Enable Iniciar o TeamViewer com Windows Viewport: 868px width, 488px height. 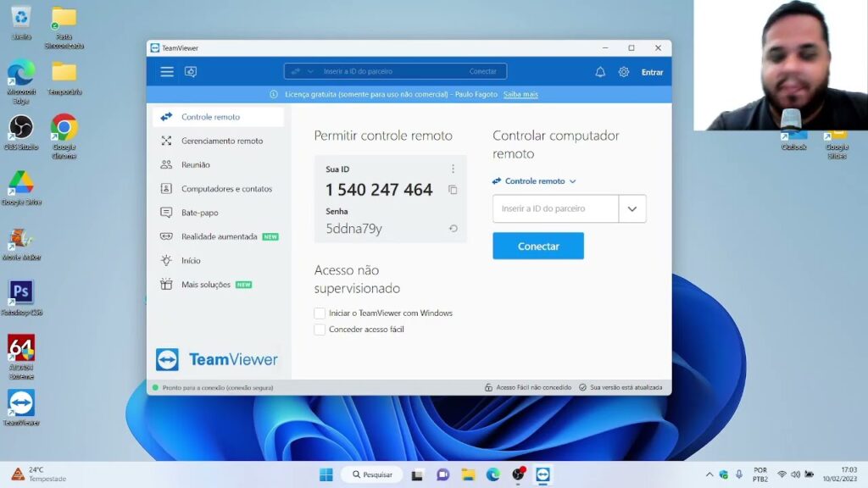[320, 313]
